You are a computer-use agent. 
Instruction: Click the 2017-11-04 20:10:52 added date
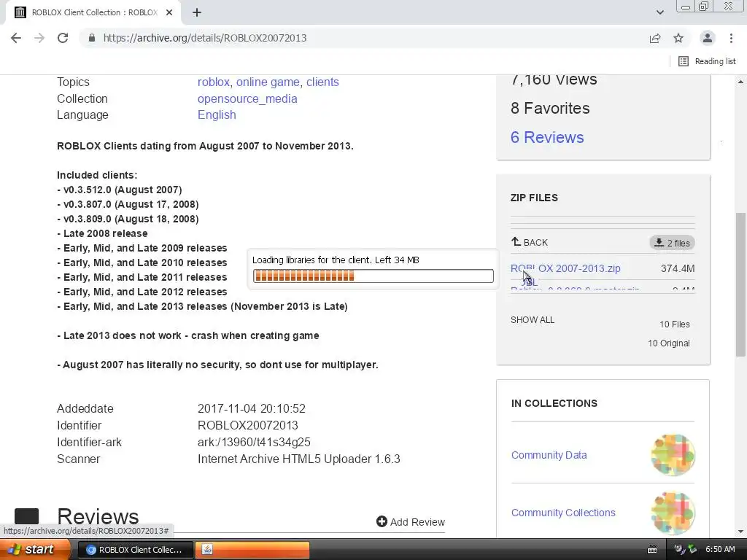pyautogui.click(x=252, y=408)
